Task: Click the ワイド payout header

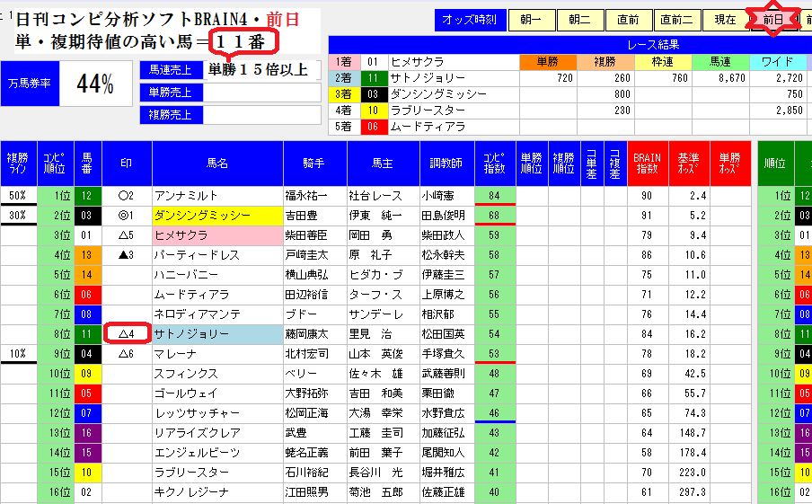Action: coord(778,62)
